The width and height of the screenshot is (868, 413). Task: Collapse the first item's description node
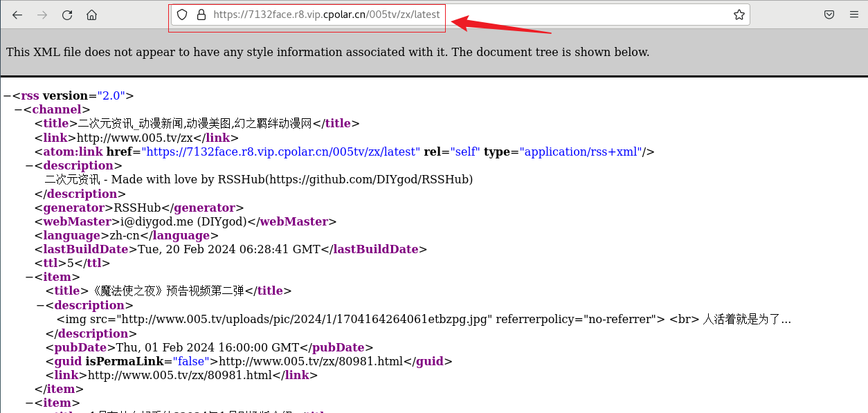coord(39,305)
